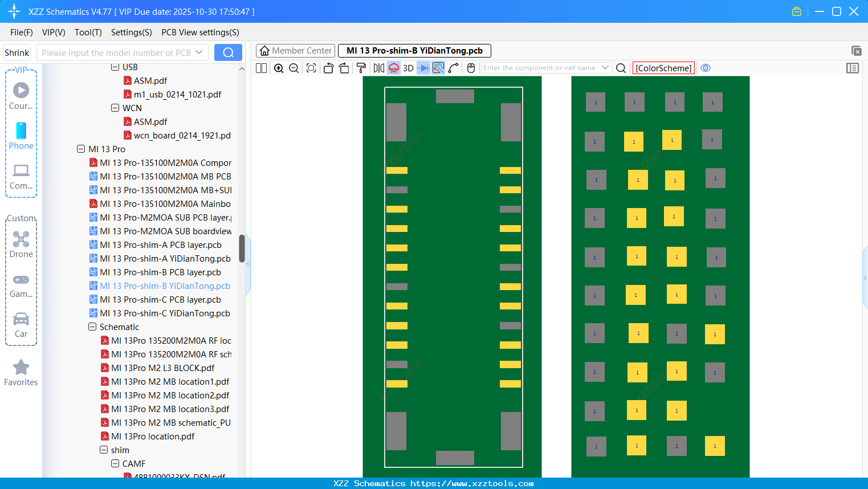Viewport: 868px width, 489px height.
Task: Activate the Mirror flip tool
Action: (378, 68)
